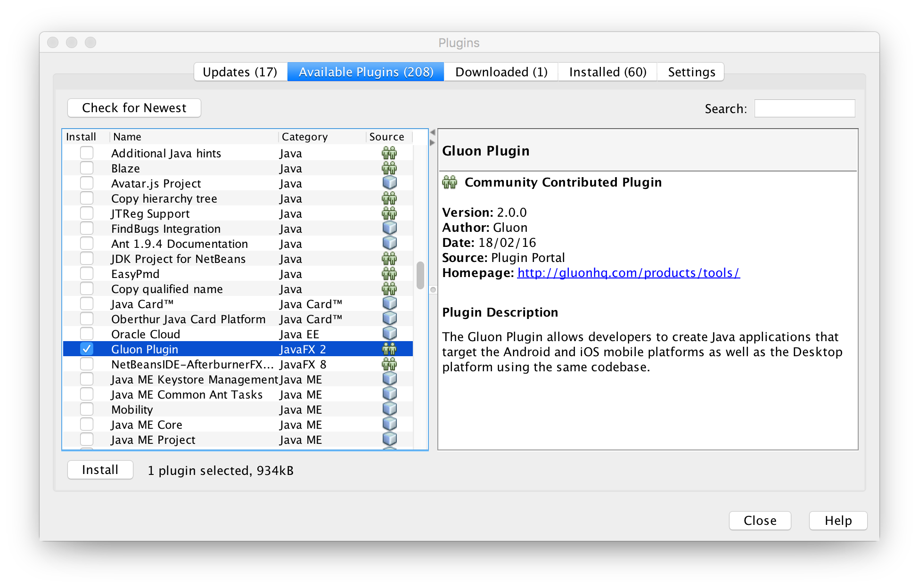Image resolution: width=919 pixels, height=588 pixels.
Task: Close the Plugins dialog with Close button
Action: pos(760,521)
